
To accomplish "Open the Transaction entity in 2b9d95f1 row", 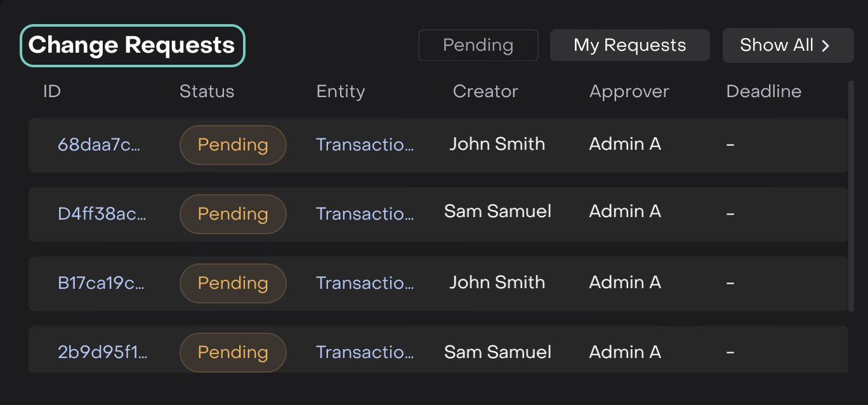I will coord(365,352).
